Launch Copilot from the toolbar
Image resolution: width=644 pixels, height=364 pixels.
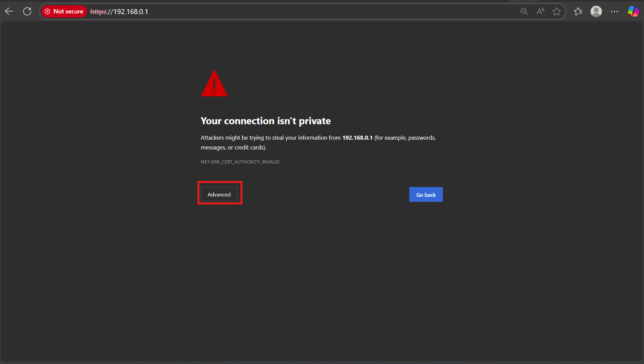point(633,11)
